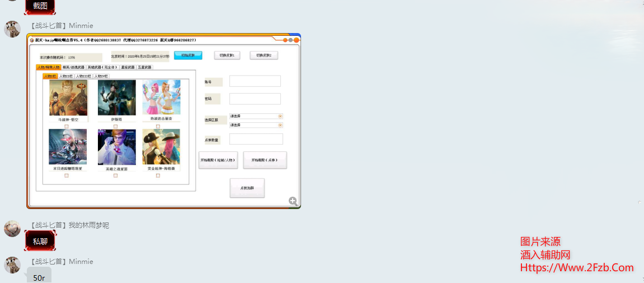
Task: Click the water-gun girls character image
Action: click(x=161, y=97)
